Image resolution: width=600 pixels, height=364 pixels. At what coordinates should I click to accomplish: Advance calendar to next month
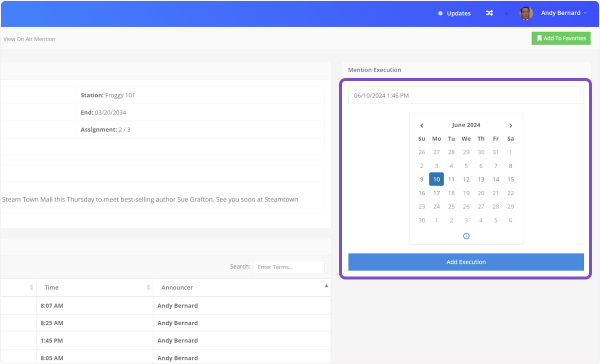pos(510,125)
